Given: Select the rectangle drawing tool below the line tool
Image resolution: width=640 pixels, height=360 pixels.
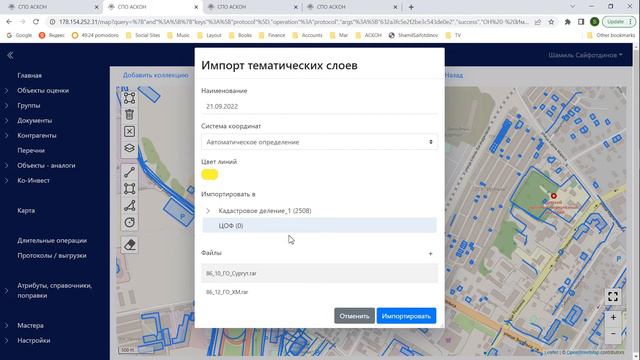Looking at the screenshot, I should 129,189.
